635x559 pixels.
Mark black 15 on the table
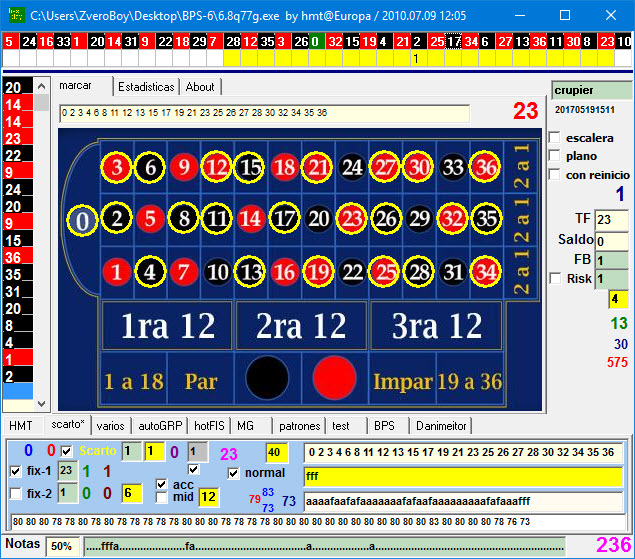(251, 167)
